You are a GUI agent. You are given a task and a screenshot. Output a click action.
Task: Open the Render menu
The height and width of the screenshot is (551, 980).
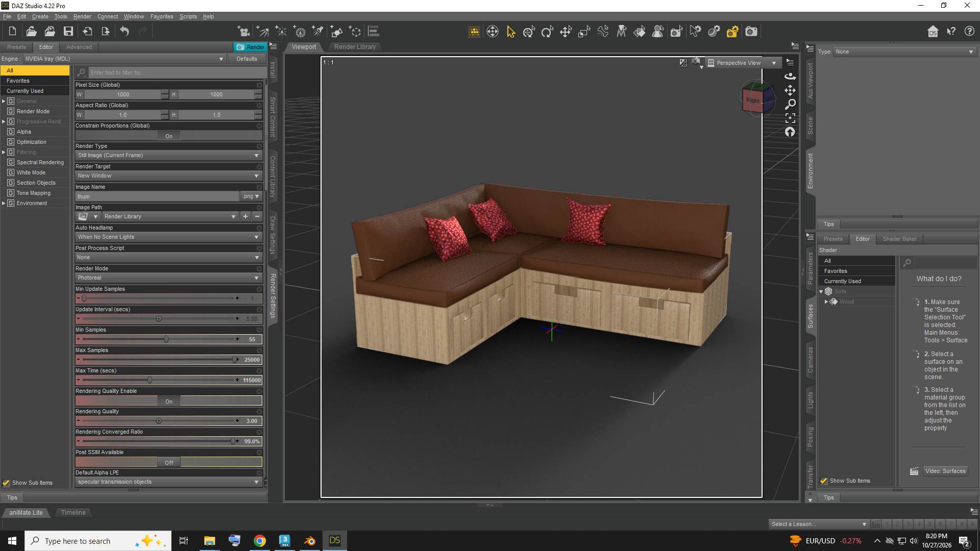point(82,17)
